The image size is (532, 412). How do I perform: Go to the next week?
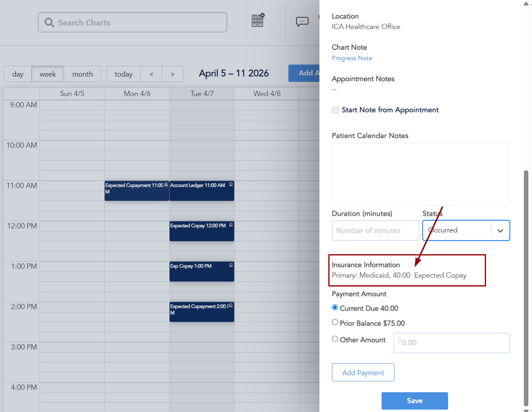tap(173, 74)
